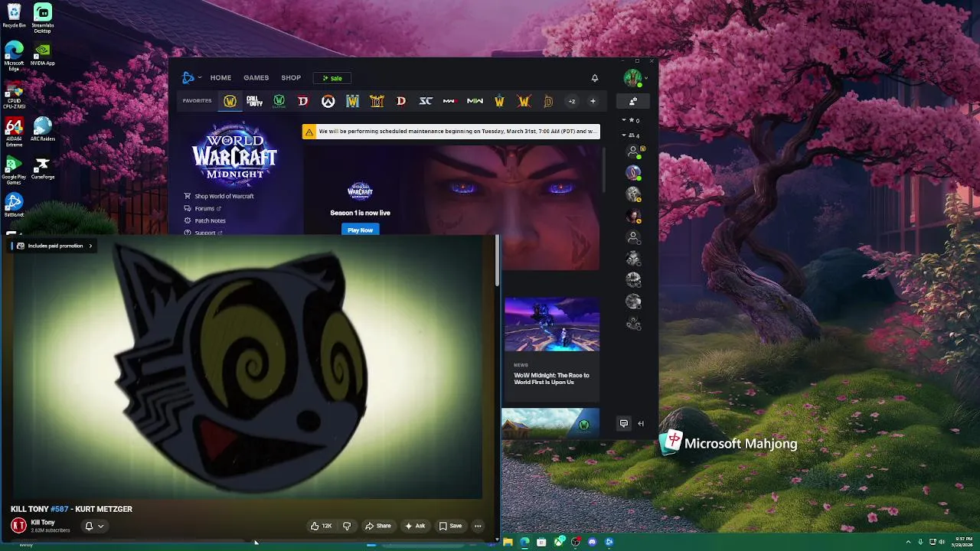Click the browser page vertical scrollbar
980x551 pixels.
(x=498, y=261)
